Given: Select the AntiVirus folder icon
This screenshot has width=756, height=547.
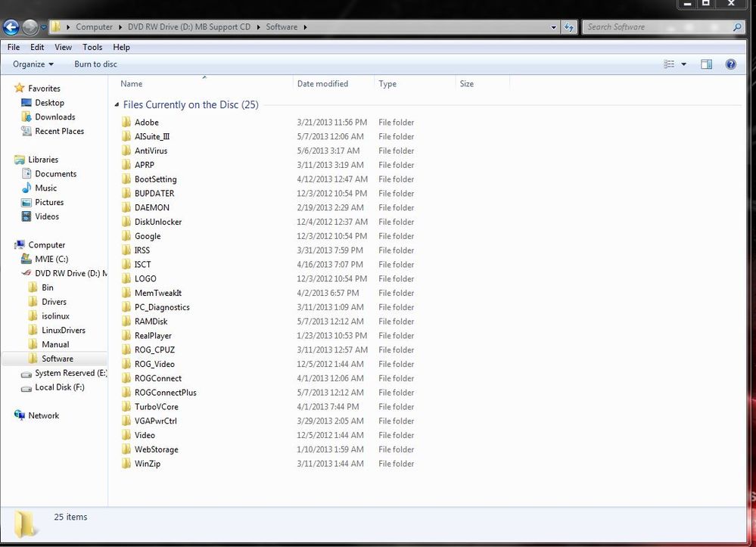Looking at the screenshot, I should 126,151.
